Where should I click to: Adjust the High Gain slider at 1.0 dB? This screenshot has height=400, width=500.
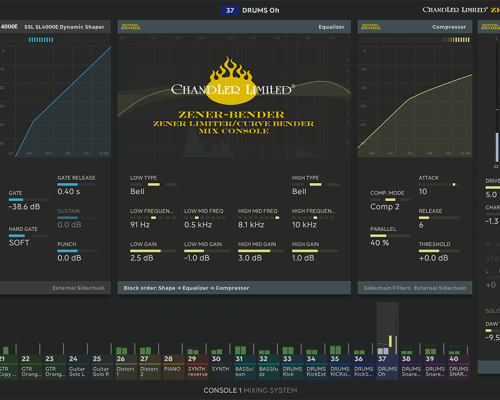click(x=315, y=251)
